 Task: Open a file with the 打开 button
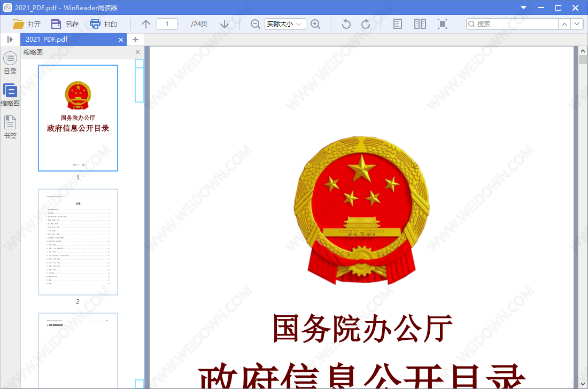point(26,24)
